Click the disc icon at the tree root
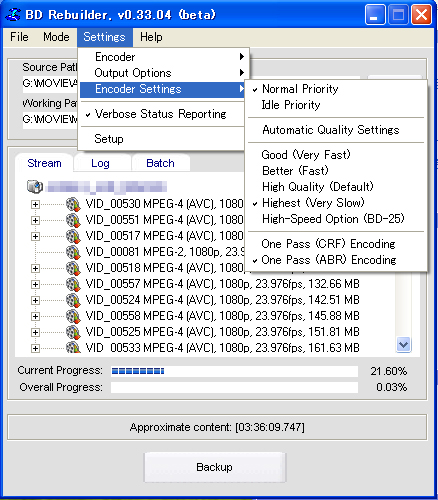The width and height of the screenshot is (438, 500). (x=35, y=187)
